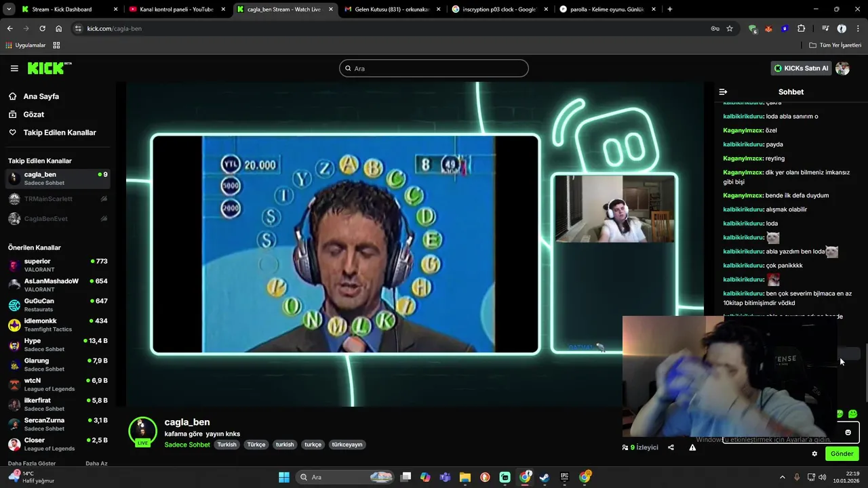Viewport: 868px width, 488px height.
Task: Select the 'Türkçe' stream tag
Action: (256, 445)
